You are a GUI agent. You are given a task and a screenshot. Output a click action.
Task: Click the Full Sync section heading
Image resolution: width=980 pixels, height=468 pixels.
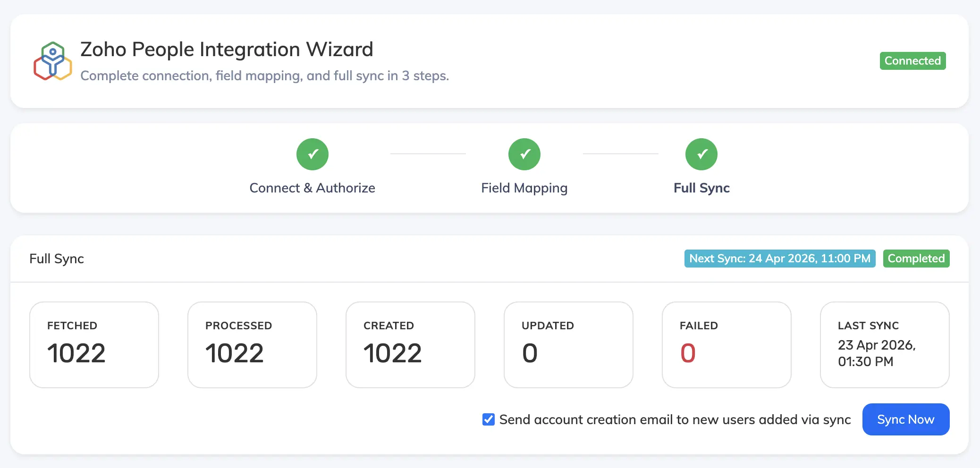point(57,259)
